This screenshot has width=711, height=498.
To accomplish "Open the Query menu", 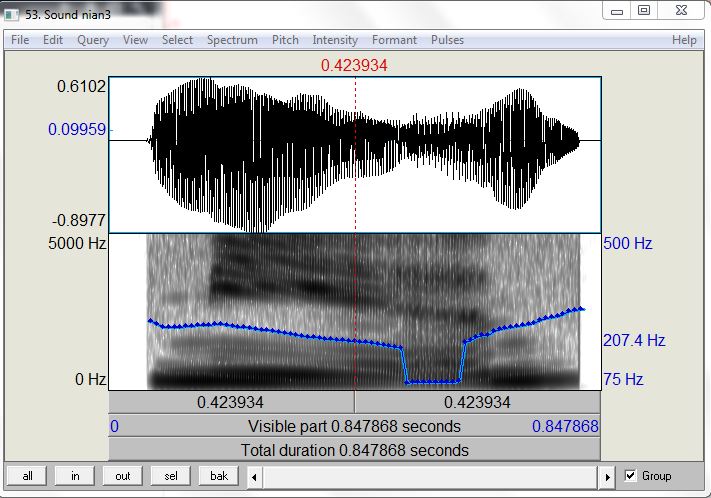I will [93, 40].
